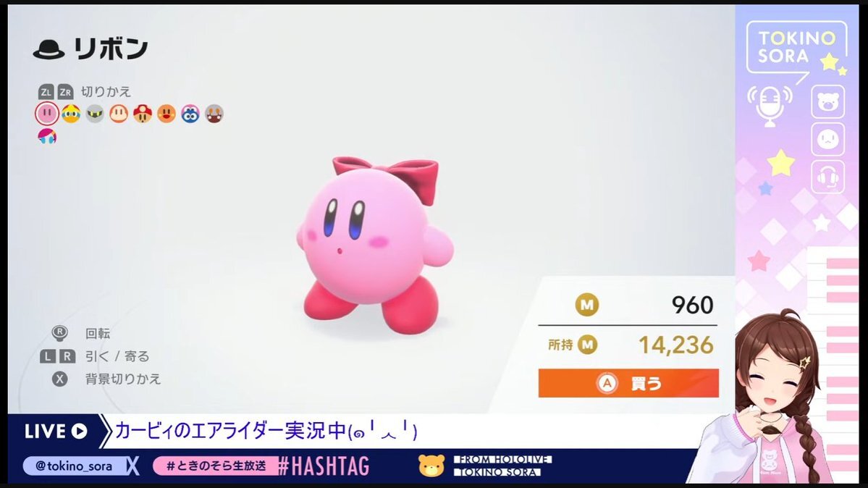Select the pink-haired character icon
The width and height of the screenshot is (868, 488).
pos(47,135)
